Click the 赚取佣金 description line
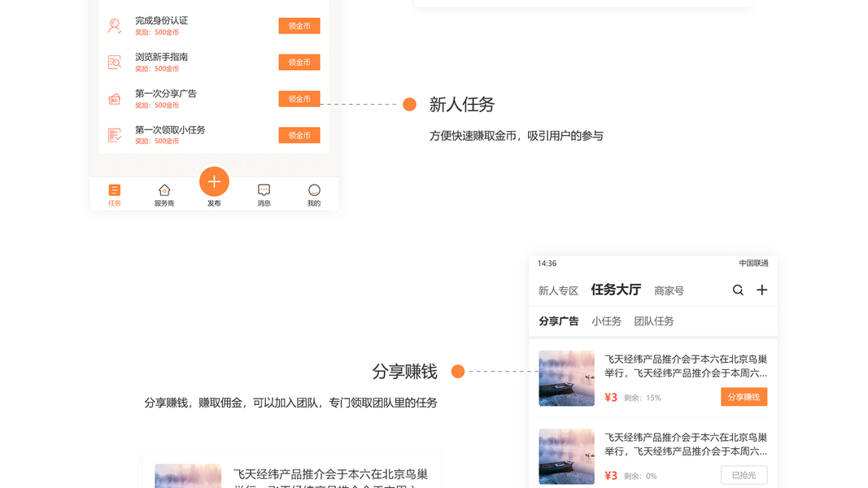This screenshot has width=868, height=488. point(290,403)
